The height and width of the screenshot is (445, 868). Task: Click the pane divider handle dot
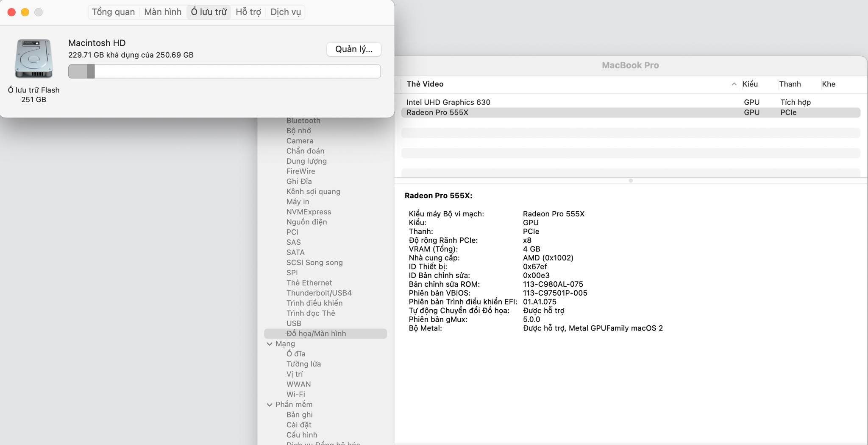[631, 181]
